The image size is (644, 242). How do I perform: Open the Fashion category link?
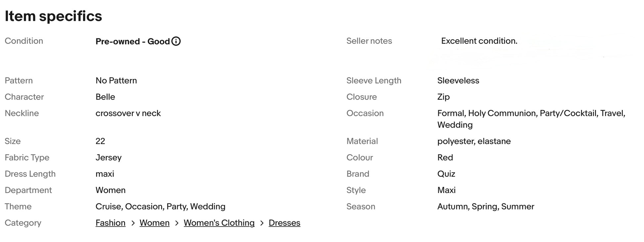111,223
